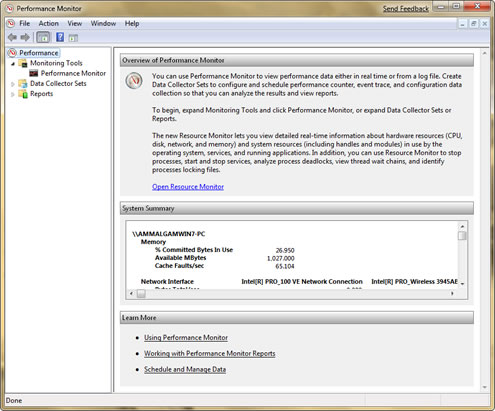
Task: Click the gauge icon in Overview section
Action: pos(134,81)
